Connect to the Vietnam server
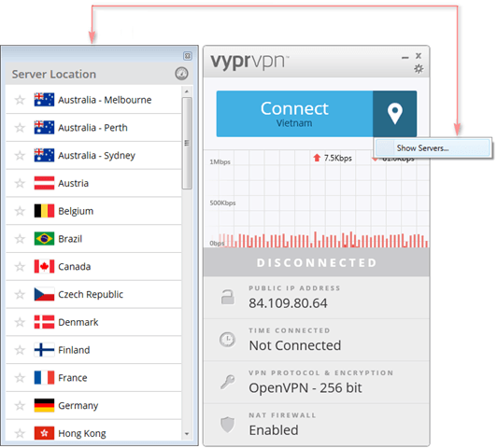Image resolution: width=497 pixels, height=448 pixels. pos(294,114)
